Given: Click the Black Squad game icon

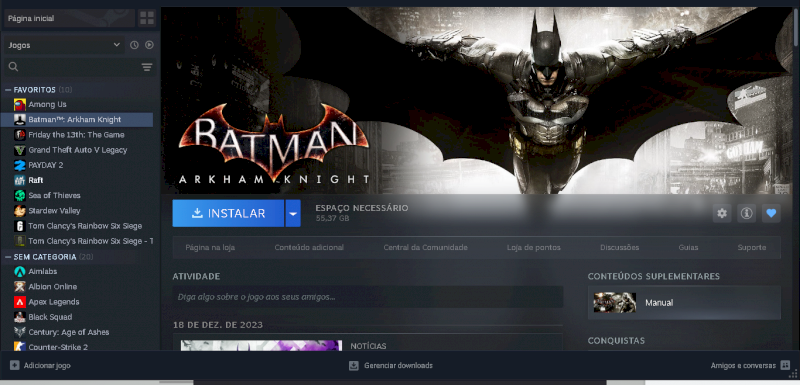Looking at the screenshot, I should 20,317.
